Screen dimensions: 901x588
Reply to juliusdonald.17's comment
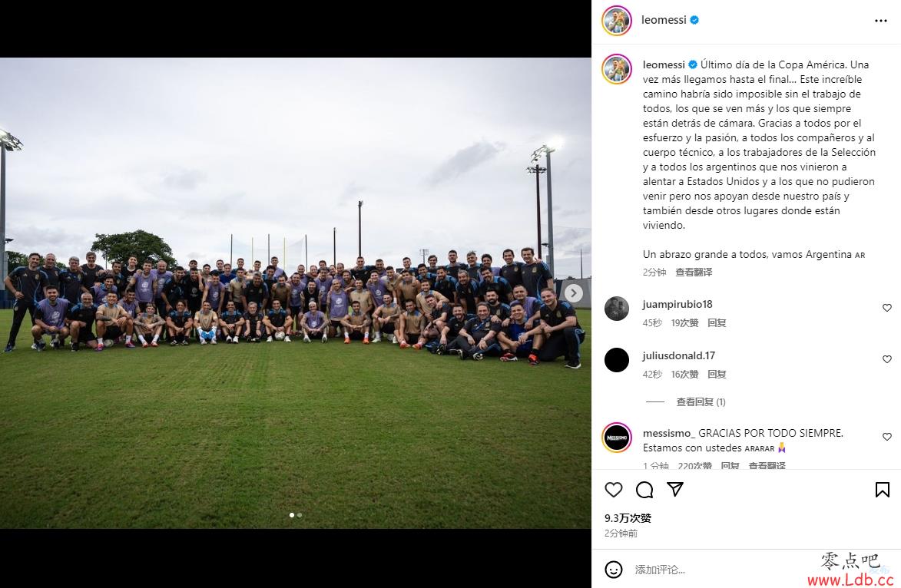point(717,374)
